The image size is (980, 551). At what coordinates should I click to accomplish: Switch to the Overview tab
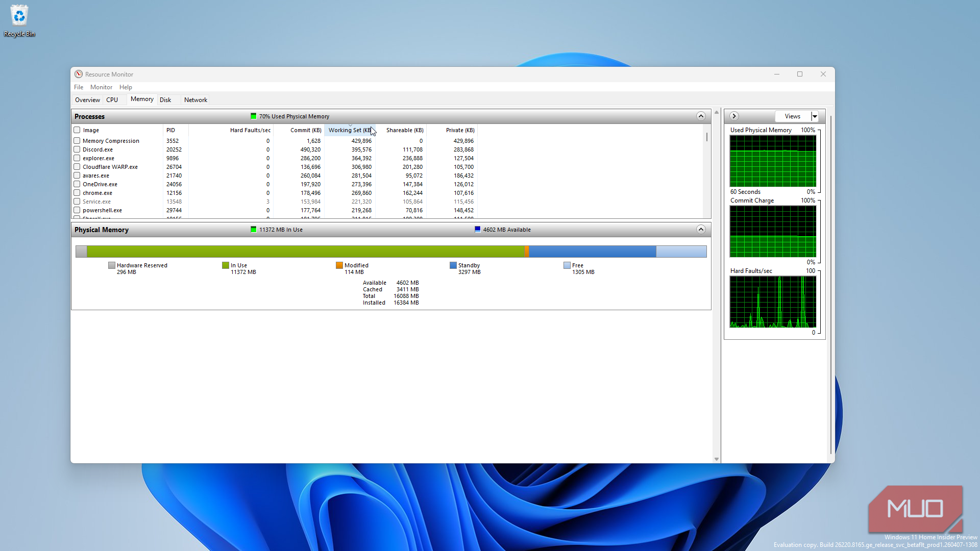(87, 100)
